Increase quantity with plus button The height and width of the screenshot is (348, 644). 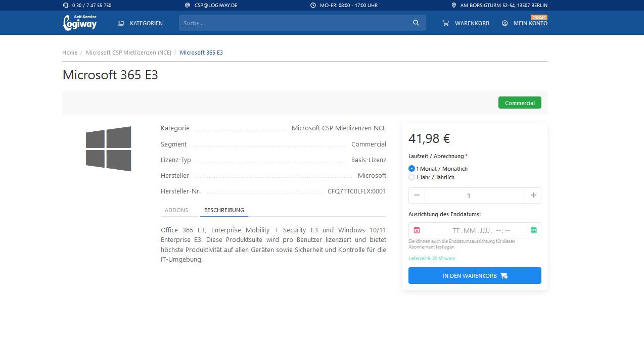pyautogui.click(x=533, y=195)
